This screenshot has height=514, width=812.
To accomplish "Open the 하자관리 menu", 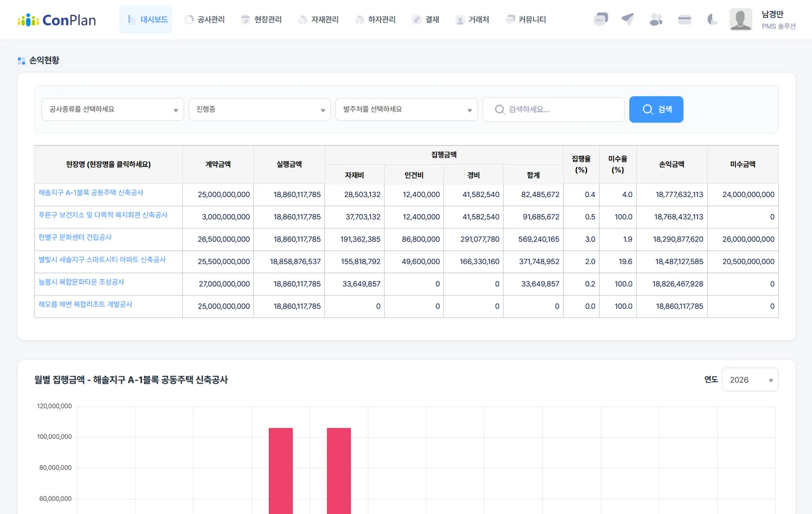I will tap(376, 20).
